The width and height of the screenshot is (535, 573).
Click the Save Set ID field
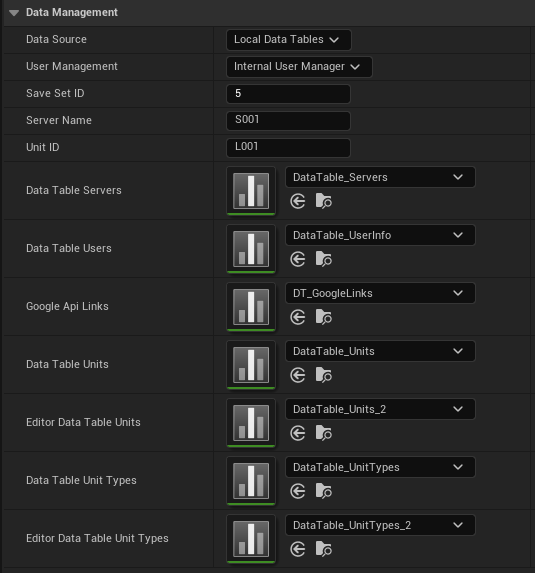click(288, 94)
